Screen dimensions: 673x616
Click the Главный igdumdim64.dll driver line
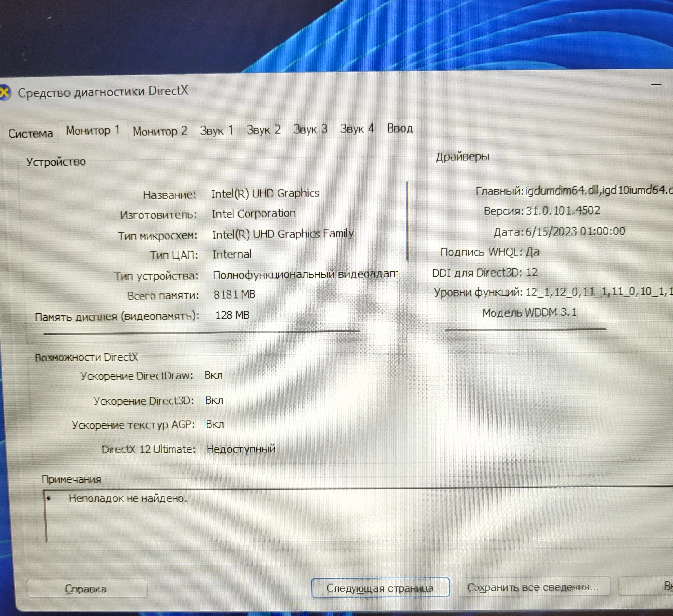pos(574,191)
